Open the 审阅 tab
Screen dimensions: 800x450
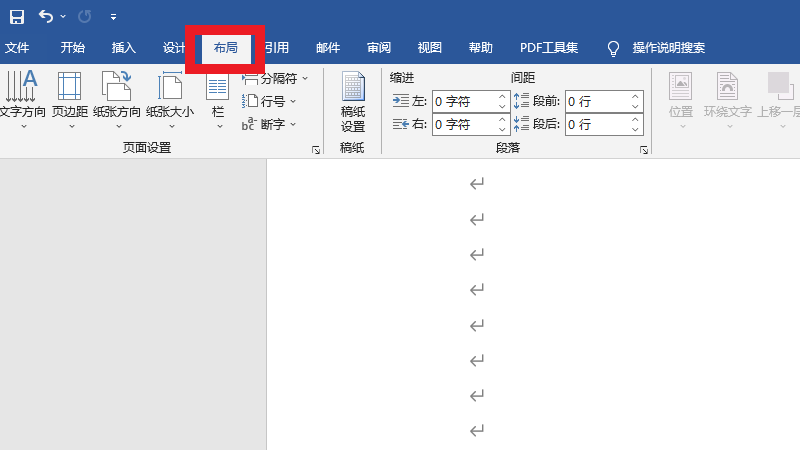[x=379, y=48]
